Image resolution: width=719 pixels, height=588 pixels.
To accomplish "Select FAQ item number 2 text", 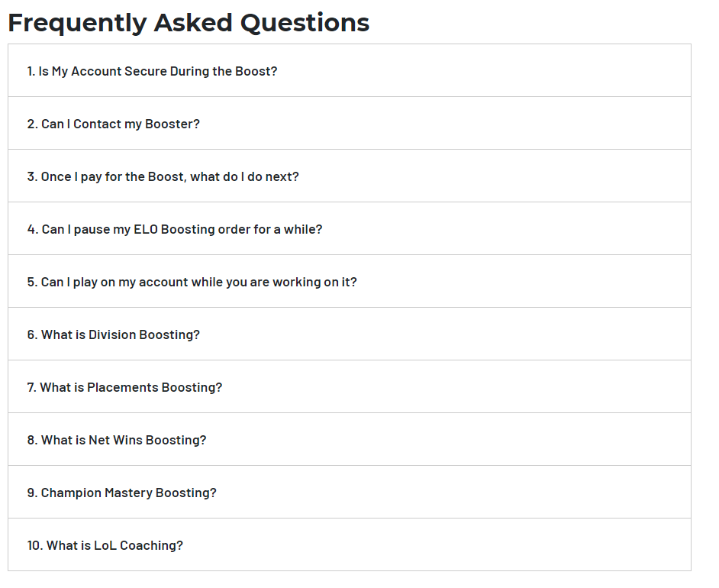I will 113,124.
